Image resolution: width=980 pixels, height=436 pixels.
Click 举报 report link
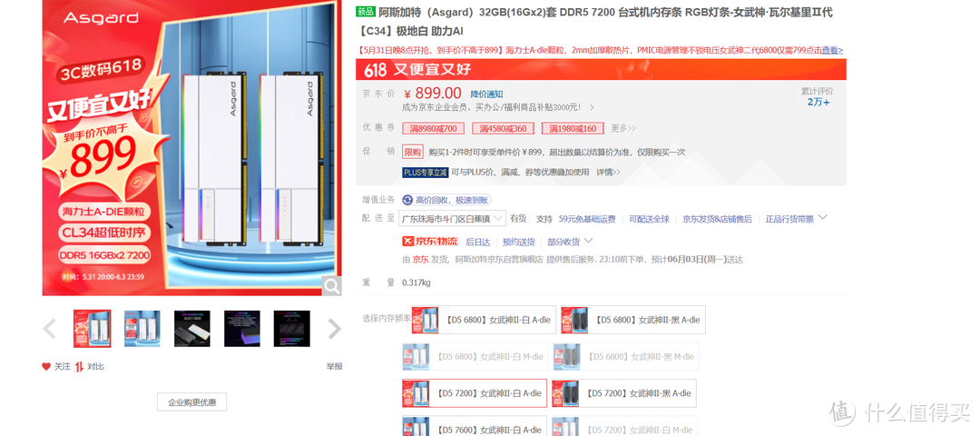334,367
